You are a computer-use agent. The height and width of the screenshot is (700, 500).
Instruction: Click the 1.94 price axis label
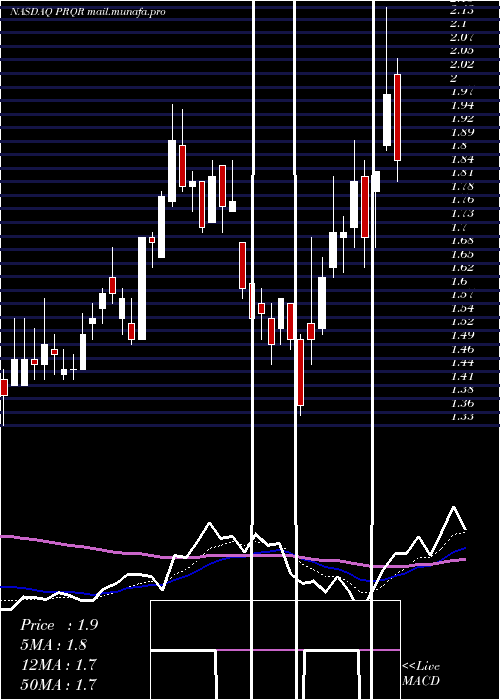click(x=462, y=105)
